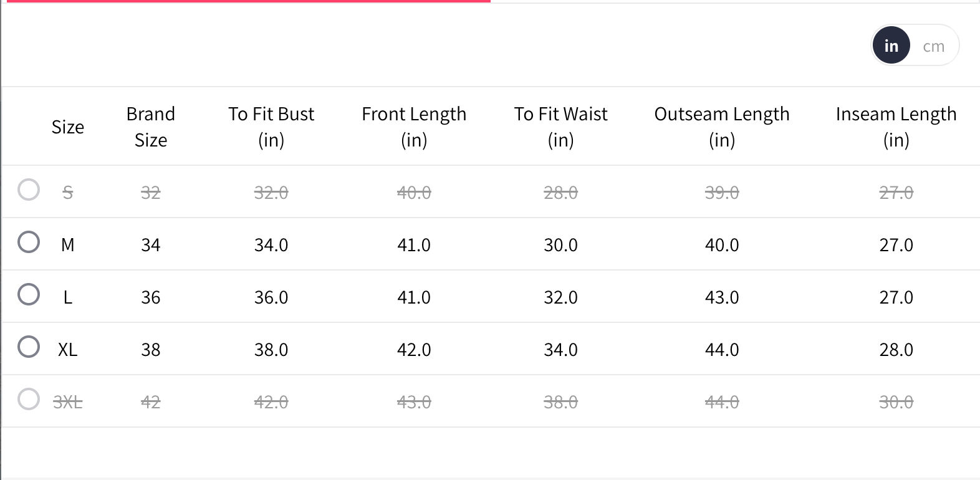Click the Size column header
Viewport: 980px width, 480px height.
click(x=67, y=127)
